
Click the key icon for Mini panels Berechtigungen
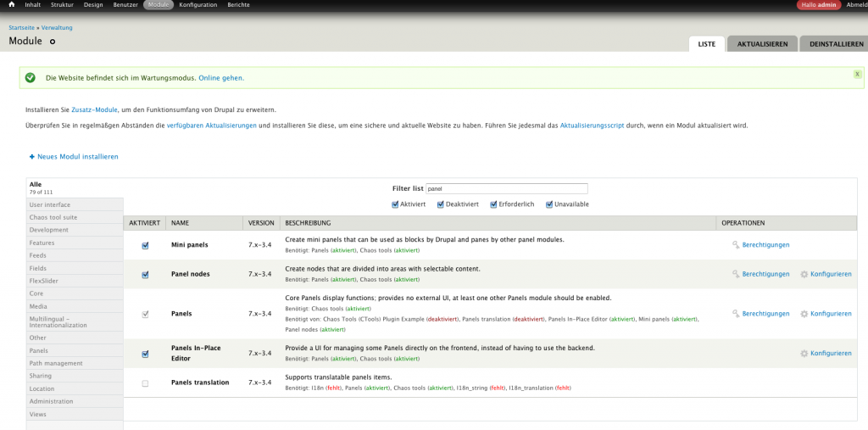[x=736, y=245]
